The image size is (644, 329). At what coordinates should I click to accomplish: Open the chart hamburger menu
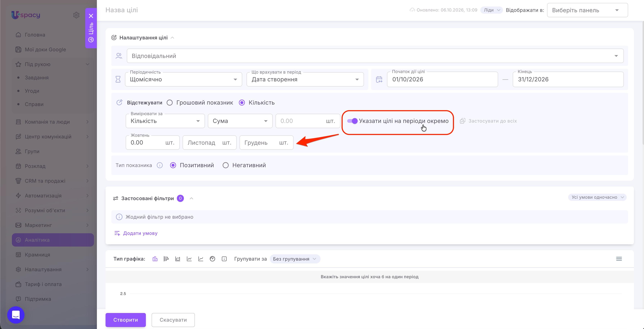point(619,259)
